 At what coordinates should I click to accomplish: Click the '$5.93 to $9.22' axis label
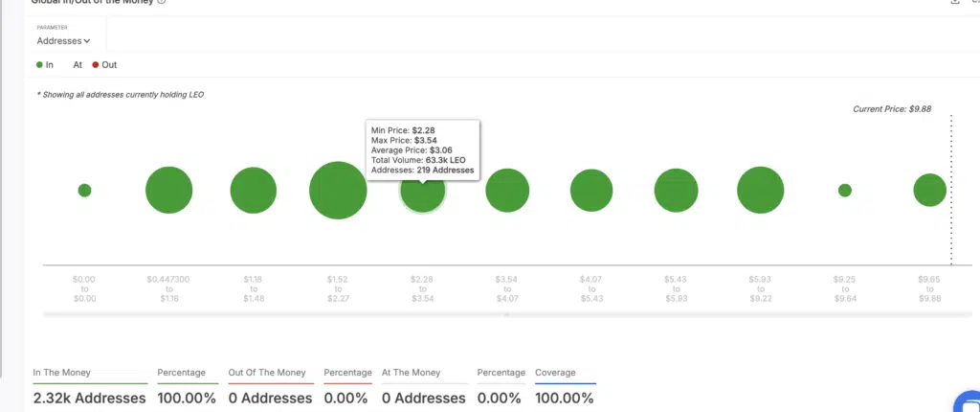coord(761,288)
